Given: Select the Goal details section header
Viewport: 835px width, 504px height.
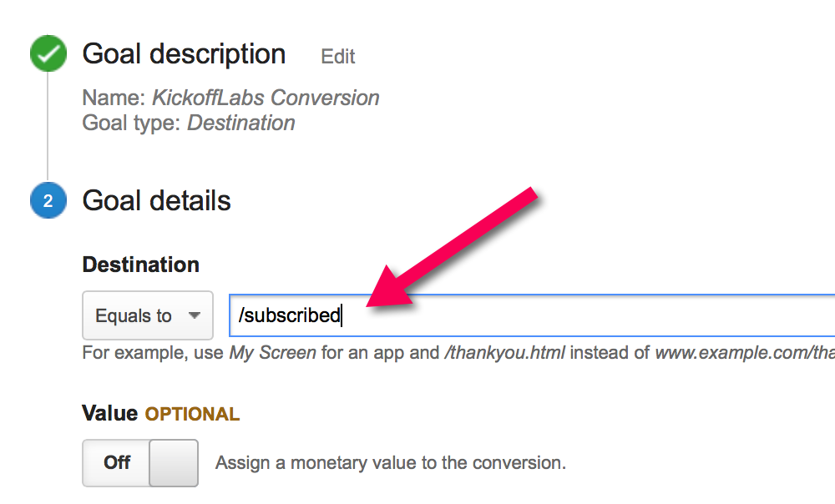Looking at the screenshot, I should pyautogui.click(x=156, y=200).
